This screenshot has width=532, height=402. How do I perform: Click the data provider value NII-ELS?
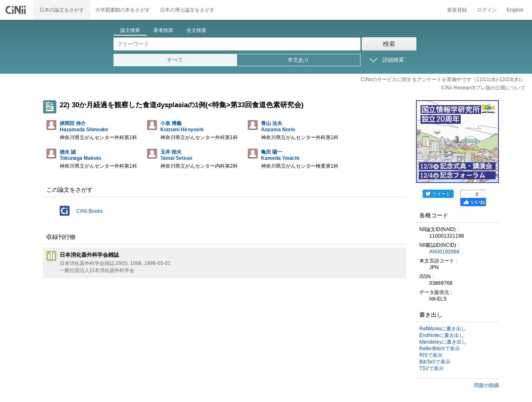tap(438, 299)
